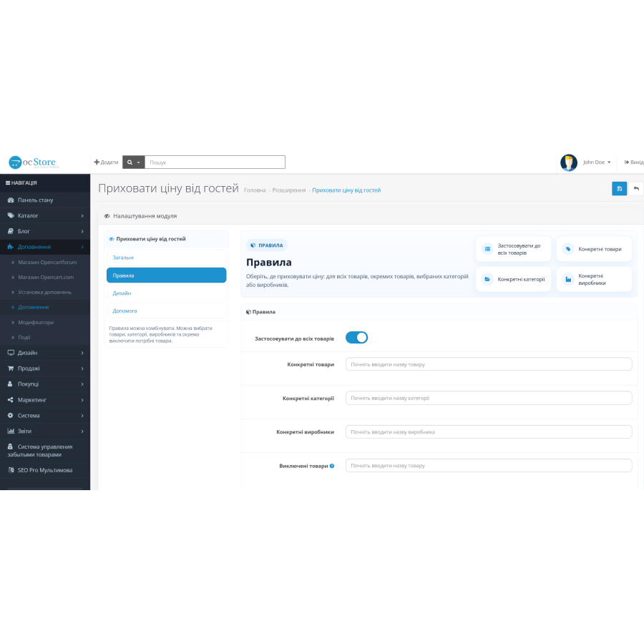Screen dimensions: 644x644
Task: Click into the Пошук search field
Action: (x=215, y=162)
